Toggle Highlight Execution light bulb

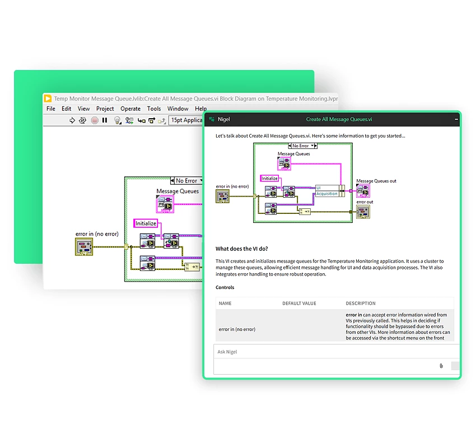(x=117, y=120)
